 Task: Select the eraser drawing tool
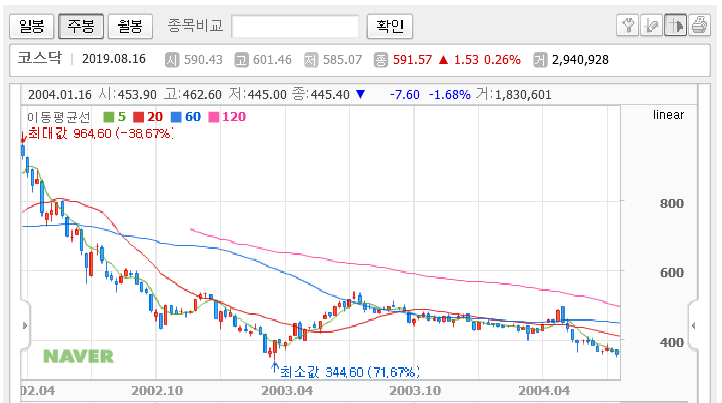click(652, 25)
